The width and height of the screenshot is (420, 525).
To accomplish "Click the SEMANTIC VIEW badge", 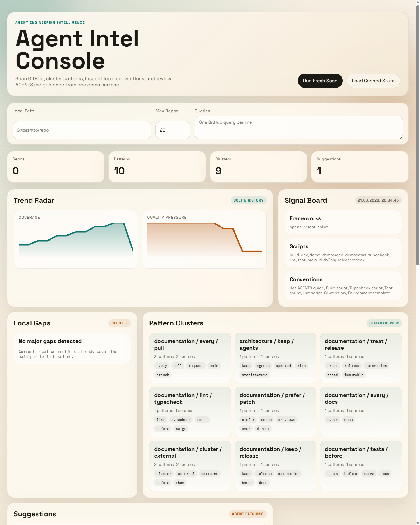I will pos(384,323).
